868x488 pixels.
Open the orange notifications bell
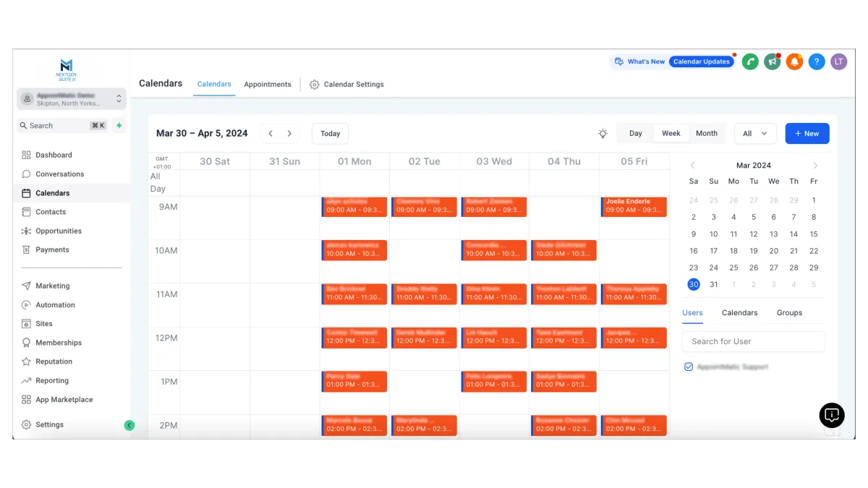[794, 62]
